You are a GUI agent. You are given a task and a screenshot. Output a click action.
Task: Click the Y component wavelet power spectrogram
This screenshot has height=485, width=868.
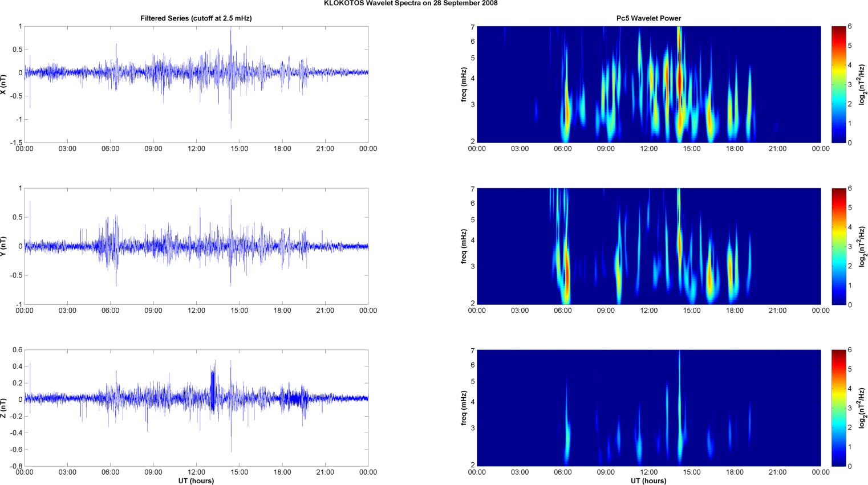click(x=648, y=246)
